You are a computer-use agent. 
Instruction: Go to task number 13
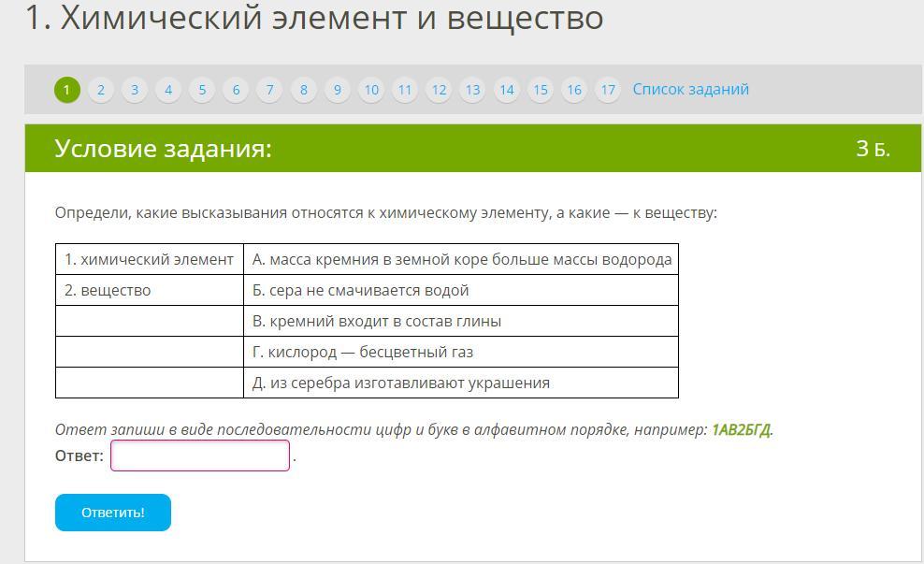click(472, 90)
